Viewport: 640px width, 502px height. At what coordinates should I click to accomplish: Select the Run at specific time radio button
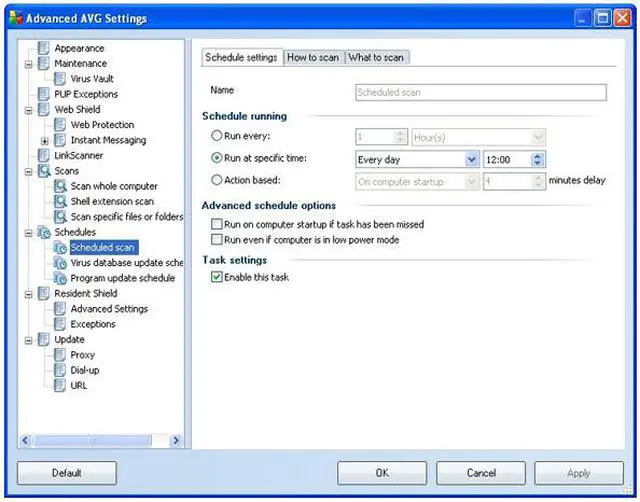pyautogui.click(x=216, y=158)
